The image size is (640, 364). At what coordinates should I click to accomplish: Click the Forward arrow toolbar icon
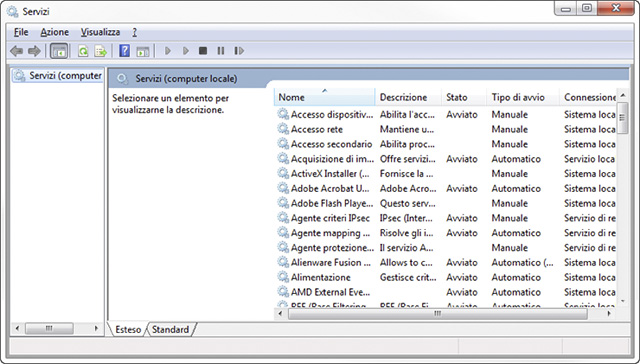tap(34, 51)
